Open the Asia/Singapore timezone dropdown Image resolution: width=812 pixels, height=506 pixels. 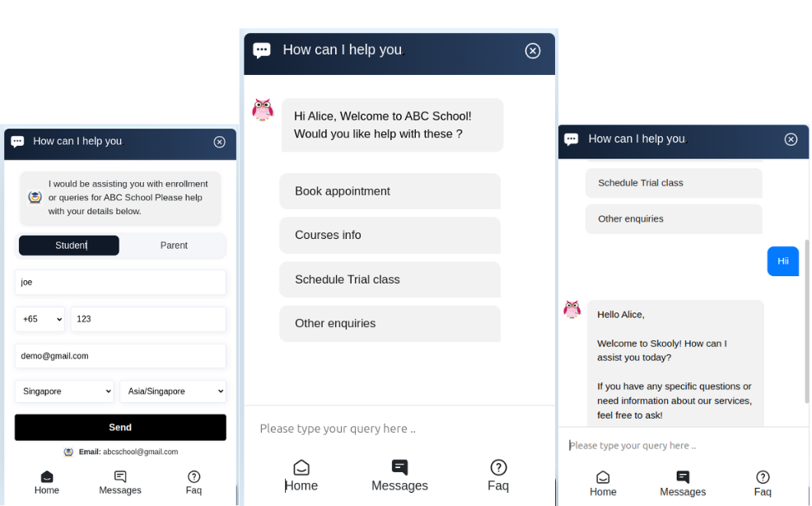tap(173, 391)
